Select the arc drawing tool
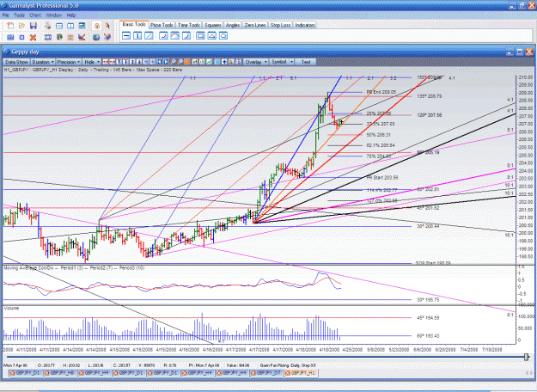The width and height of the screenshot is (537, 392). (174, 35)
